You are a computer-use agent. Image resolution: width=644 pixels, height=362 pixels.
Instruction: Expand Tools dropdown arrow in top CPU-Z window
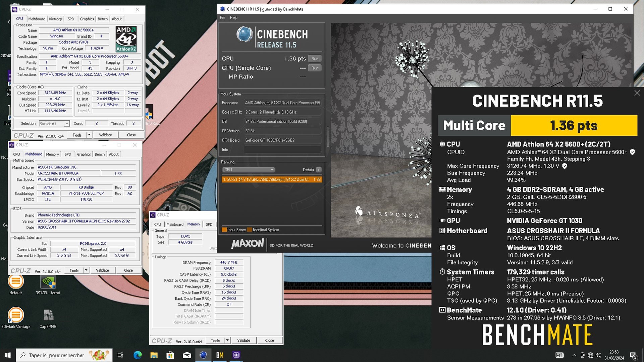tap(89, 135)
